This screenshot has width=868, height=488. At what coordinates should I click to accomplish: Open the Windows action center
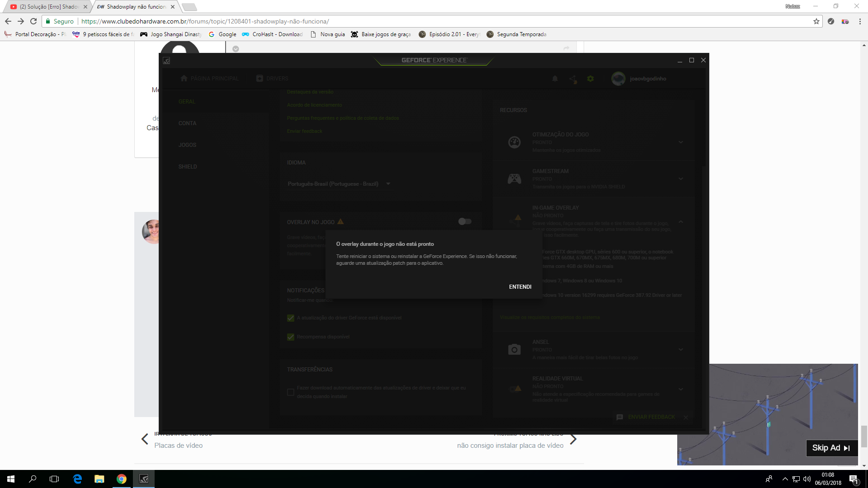[x=854, y=479]
